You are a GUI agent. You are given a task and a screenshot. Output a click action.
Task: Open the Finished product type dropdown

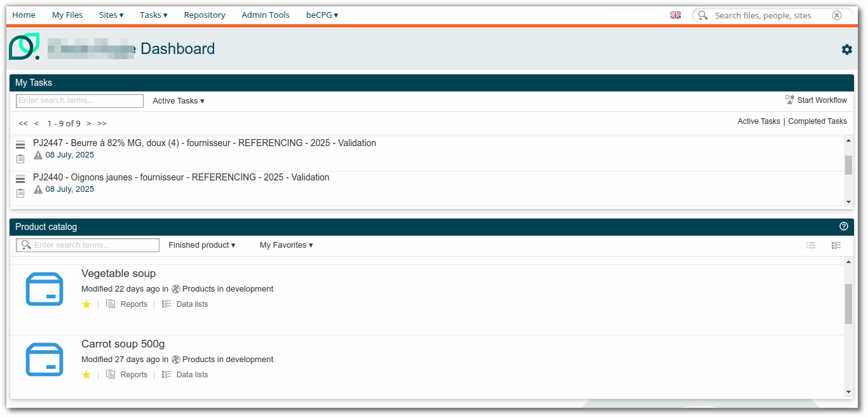tap(202, 245)
